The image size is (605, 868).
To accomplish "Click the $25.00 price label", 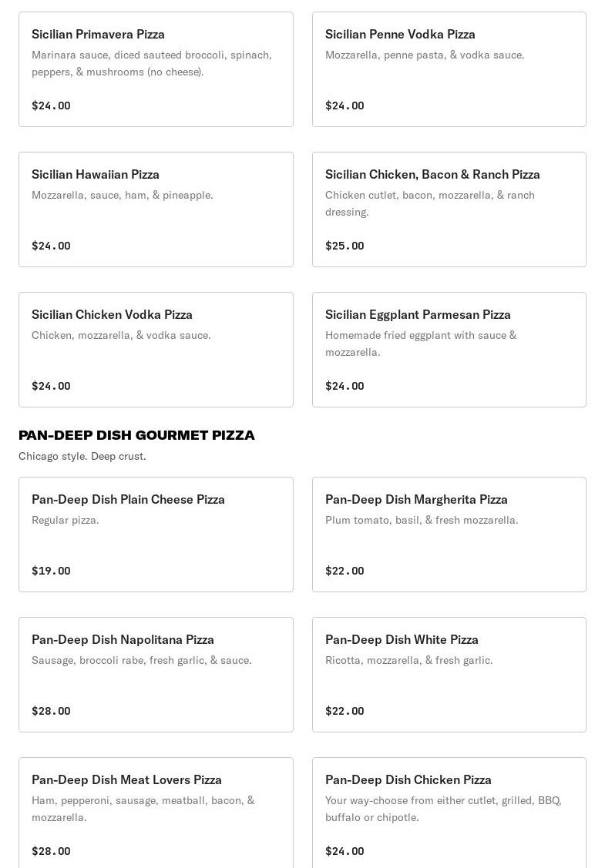I will pyautogui.click(x=345, y=246).
